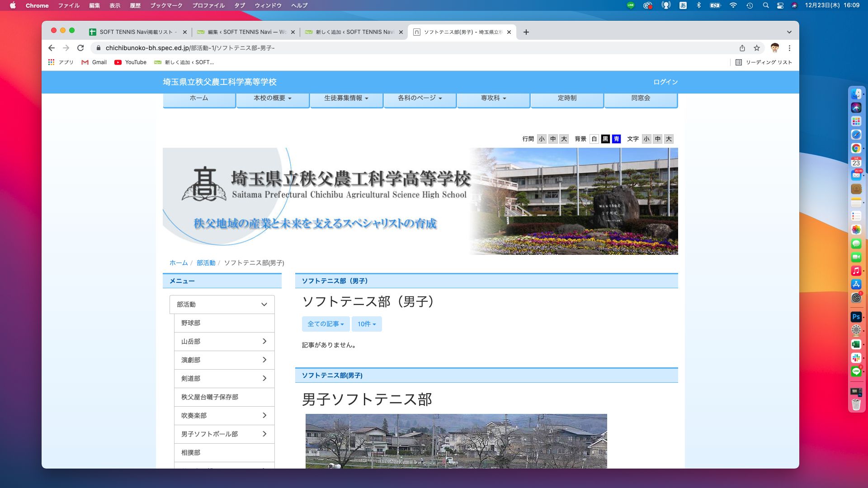Viewport: 868px width, 488px height.
Task: Open the 10件 count dropdown
Action: (367, 324)
